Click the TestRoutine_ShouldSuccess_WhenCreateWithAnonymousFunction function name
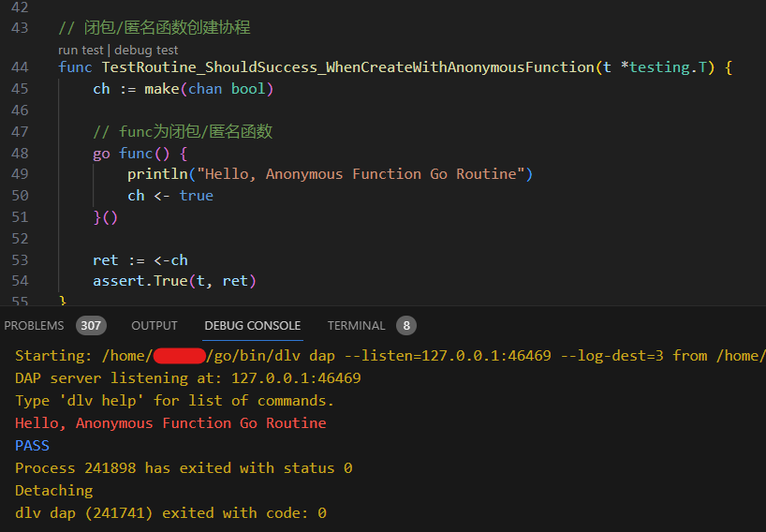This screenshot has height=532, width=766. (x=347, y=67)
